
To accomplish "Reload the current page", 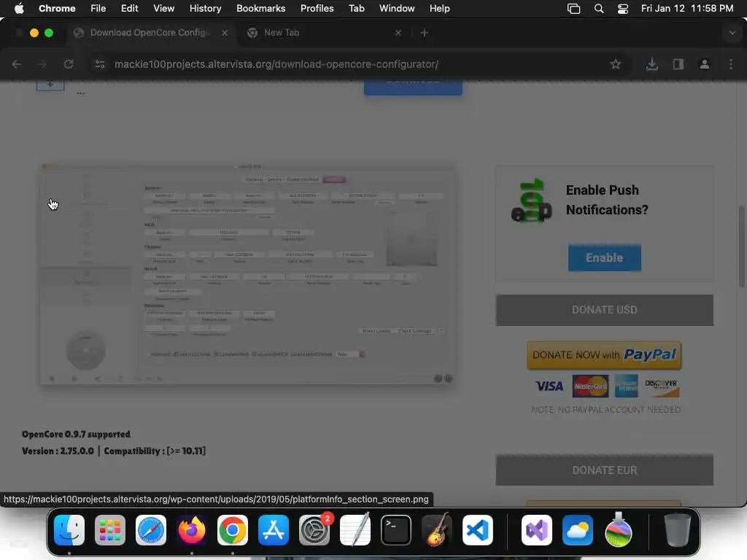I will (x=69, y=64).
